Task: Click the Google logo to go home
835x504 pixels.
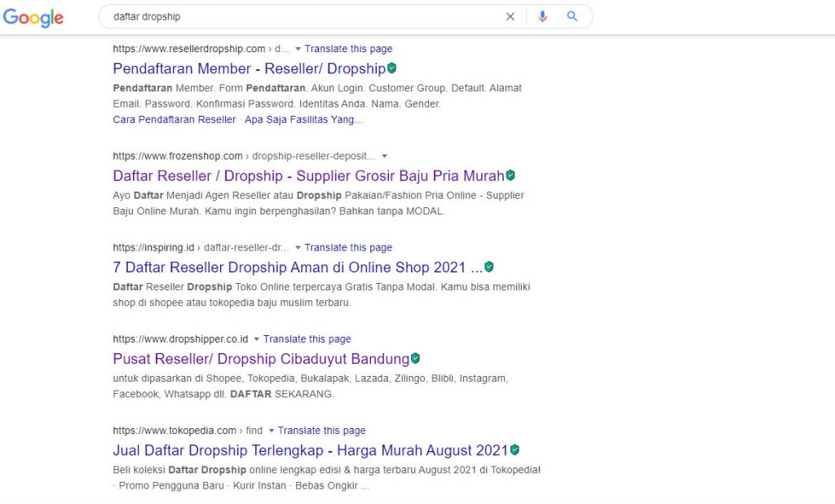Action: 33,18
